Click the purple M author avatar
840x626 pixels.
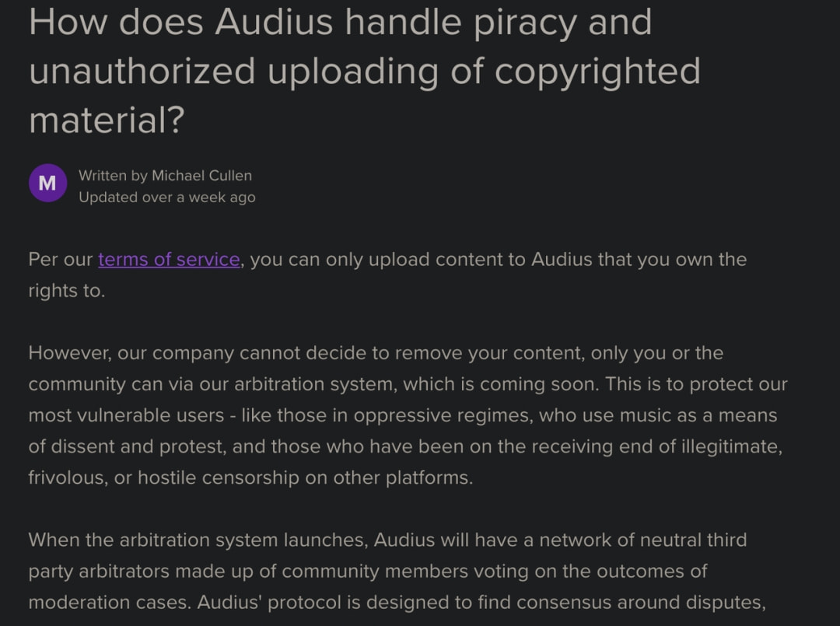(47, 183)
